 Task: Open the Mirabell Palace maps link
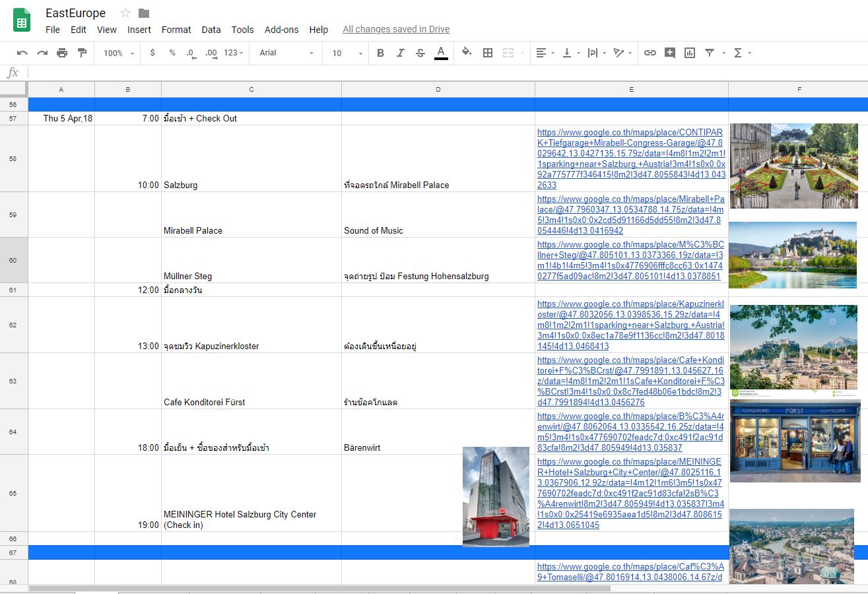(x=630, y=214)
